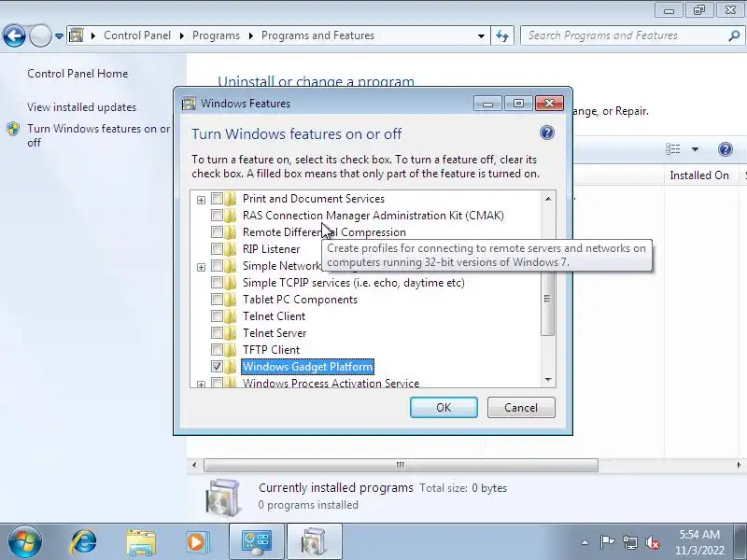Click the Installed On column header
This screenshot has width=747, height=560.
[x=700, y=175]
